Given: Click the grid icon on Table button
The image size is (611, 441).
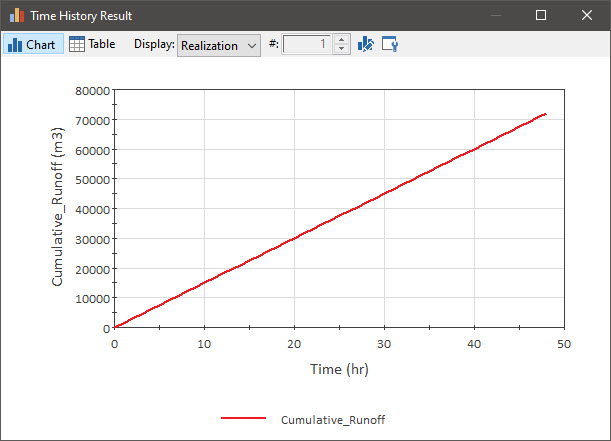Looking at the screenshot, I should (x=76, y=44).
